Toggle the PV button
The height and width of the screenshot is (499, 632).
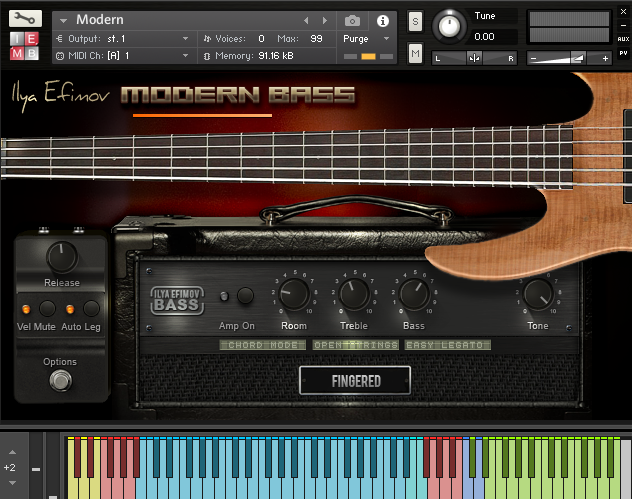coord(623,53)
